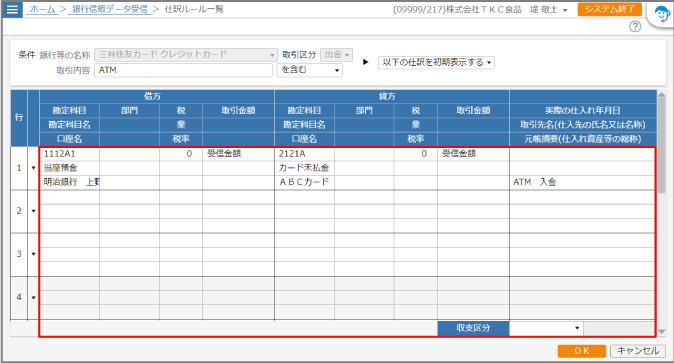
Task: Click the vertical scrollbar thumb
Action: pos(662,146)
